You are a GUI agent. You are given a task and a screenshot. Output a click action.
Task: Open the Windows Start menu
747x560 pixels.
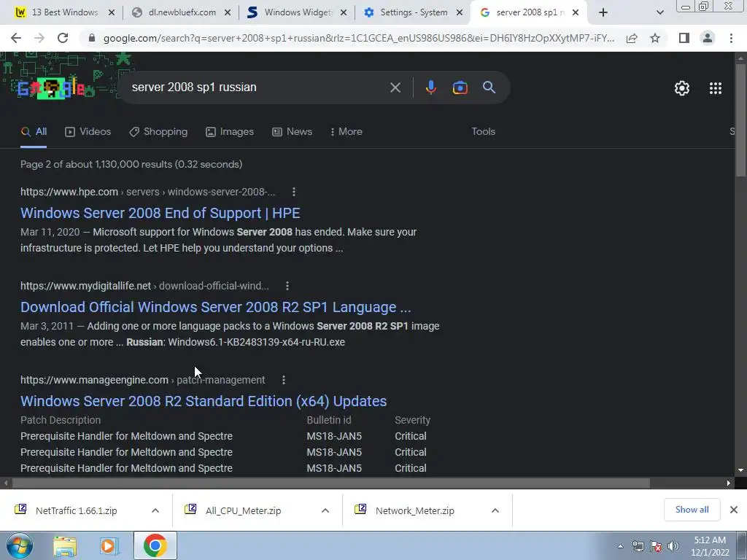pos(20,545)
